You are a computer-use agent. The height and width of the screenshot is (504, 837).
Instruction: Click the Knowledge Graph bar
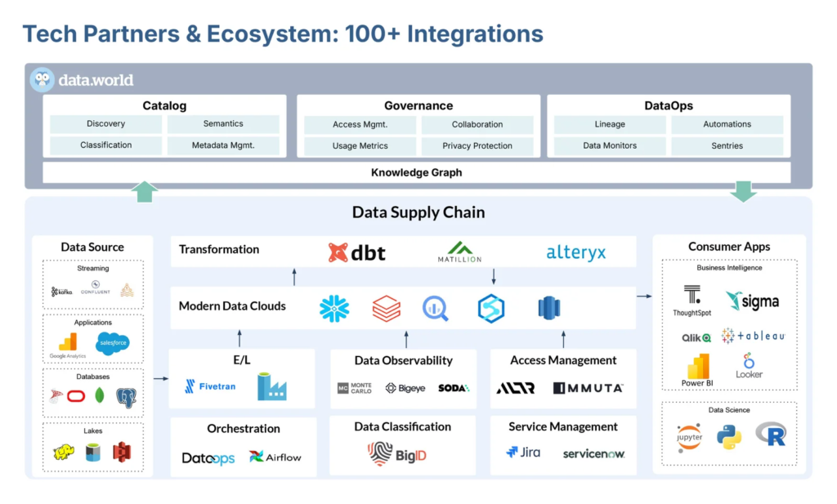click(x=416, y=173)
